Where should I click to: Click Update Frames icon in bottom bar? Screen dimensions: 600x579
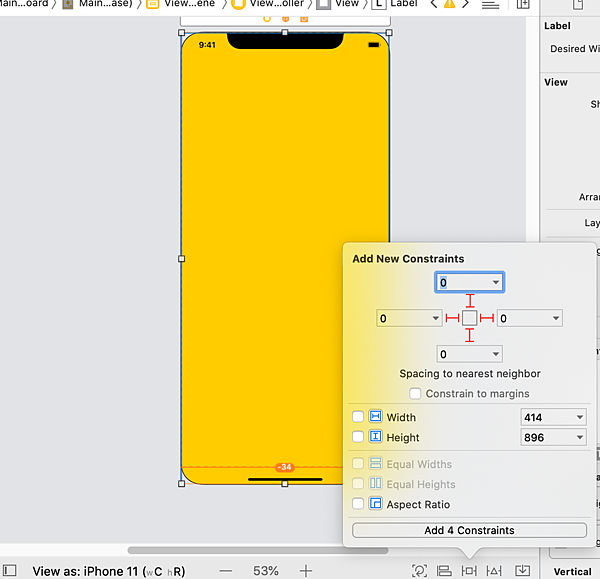[419, 570]
